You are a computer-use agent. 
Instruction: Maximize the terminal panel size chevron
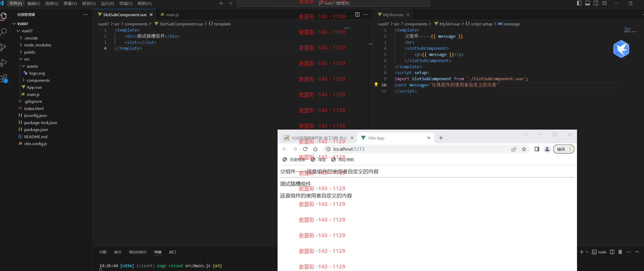click(x=637, y=252)
